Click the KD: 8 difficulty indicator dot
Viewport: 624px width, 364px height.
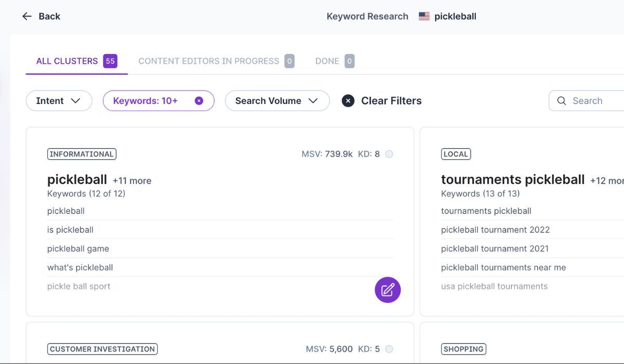[x=389, y=154]
